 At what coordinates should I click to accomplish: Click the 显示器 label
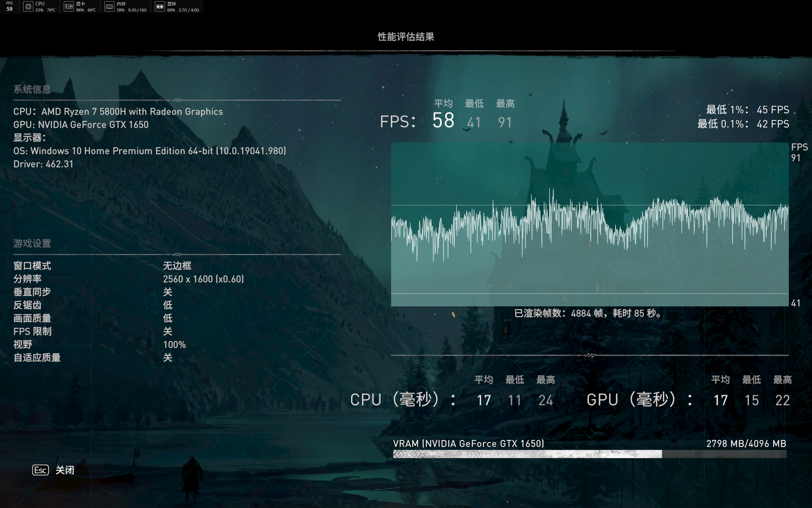pyautogui.click(x=29, y=138)
